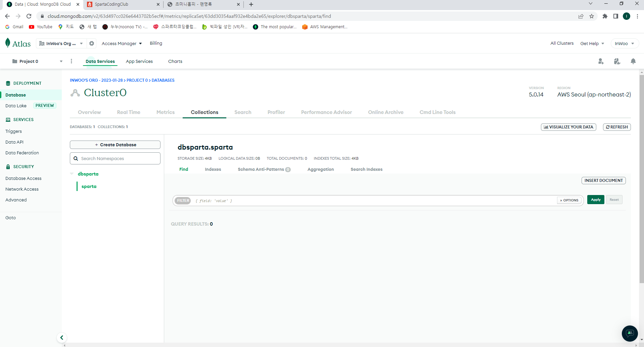This screenshot has width=644, height=347.
Task: Collapse the left sidebar arrow
Action: pyautogui.click(x=62, y=338)
